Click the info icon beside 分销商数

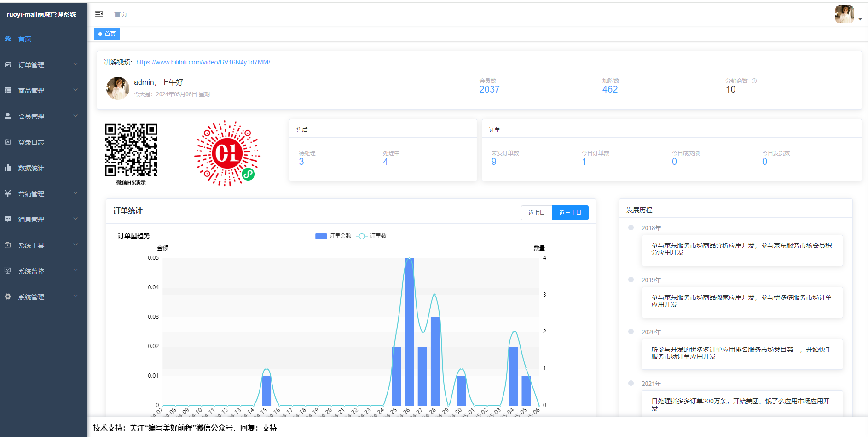tap(754, 81)
